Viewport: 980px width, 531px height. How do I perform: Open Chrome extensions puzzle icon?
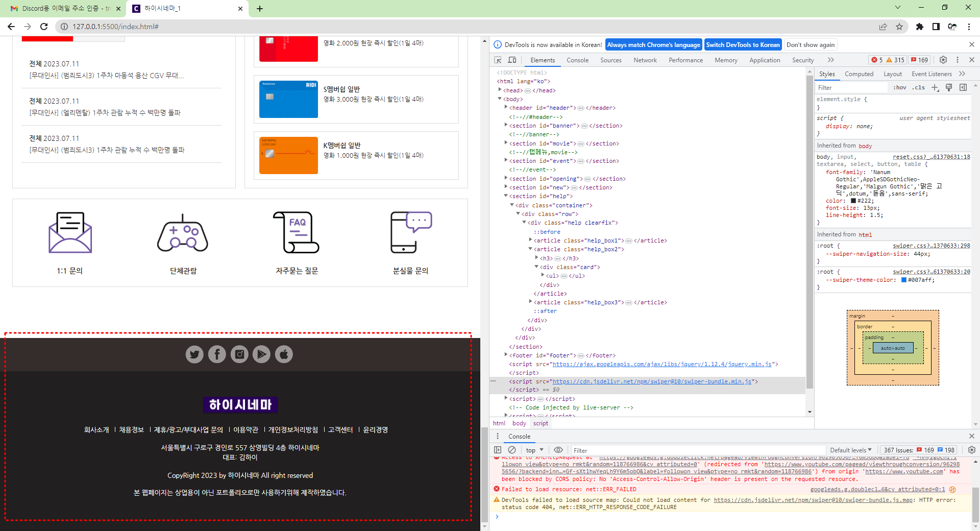click(920, 27)
